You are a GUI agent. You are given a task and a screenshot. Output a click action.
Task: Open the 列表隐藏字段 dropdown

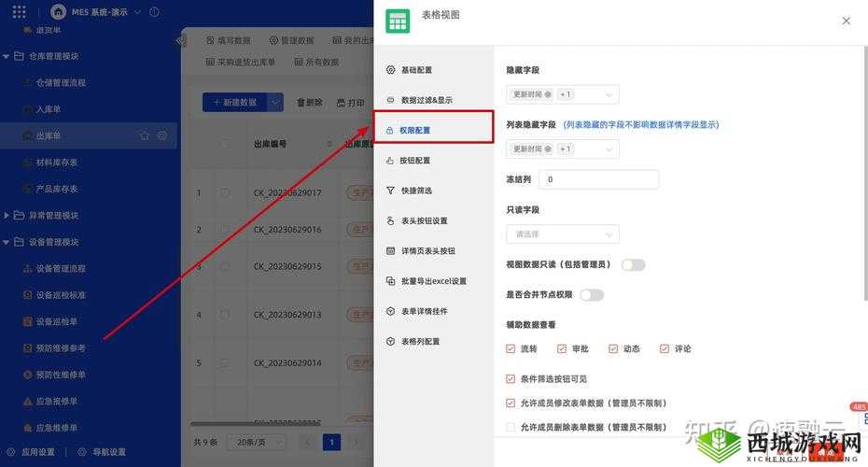563,149
